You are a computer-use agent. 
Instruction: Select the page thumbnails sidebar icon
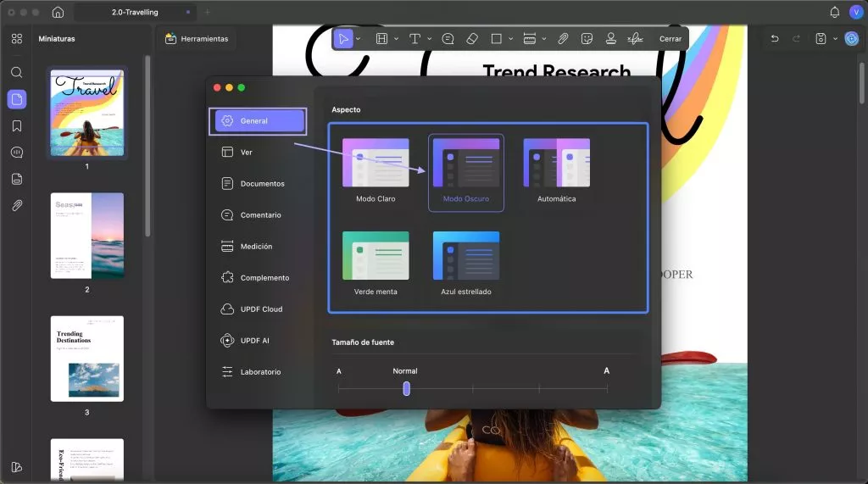pyautogui.click(x=17, y=99)
